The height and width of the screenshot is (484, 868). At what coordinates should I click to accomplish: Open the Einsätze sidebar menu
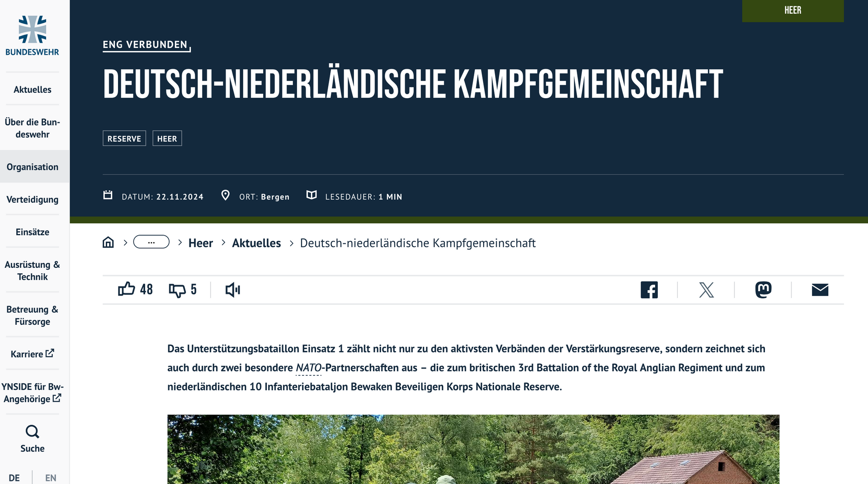tap(33, 232)
